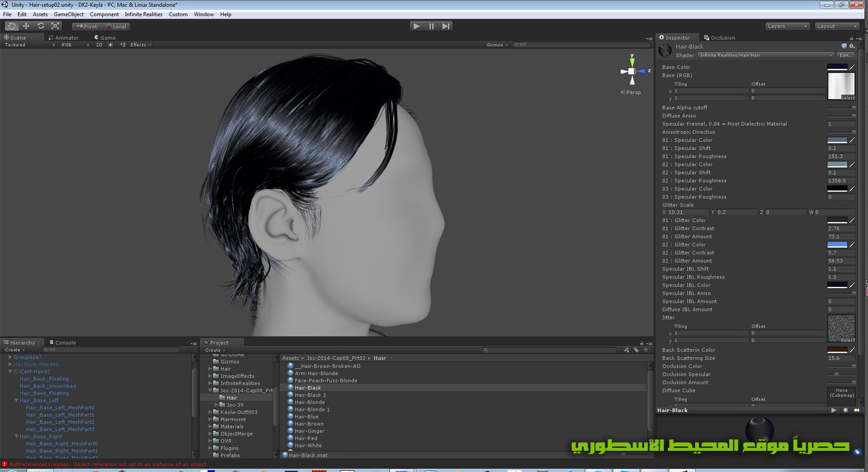Viewport: 868px width, 472px height.
Task: Collapse Hair_Base_Left hierarchy node
Action: point(16,400)
